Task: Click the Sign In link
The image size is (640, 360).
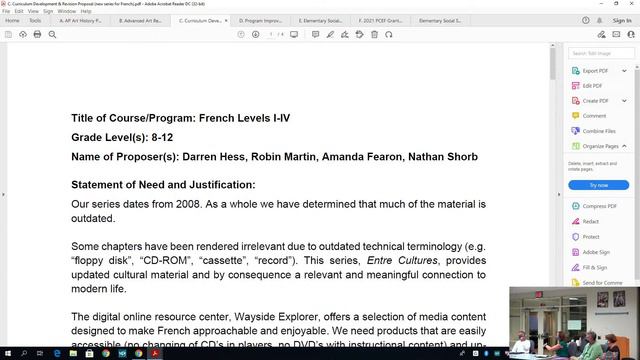Action: (x=622, y=20)
